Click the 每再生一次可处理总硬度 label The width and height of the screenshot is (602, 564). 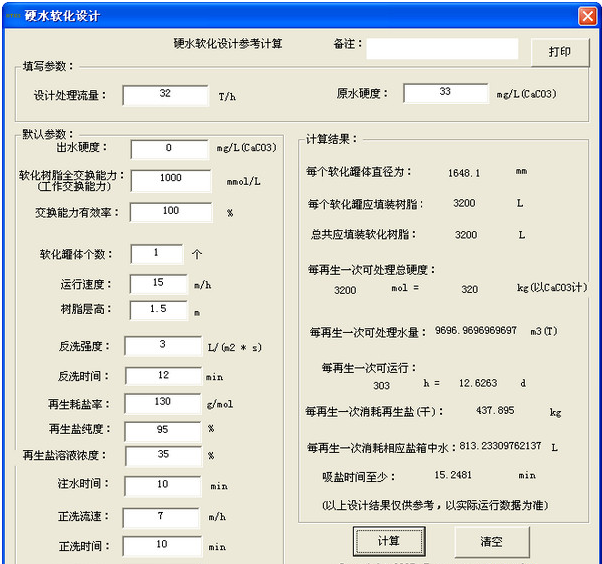[371, 270]
